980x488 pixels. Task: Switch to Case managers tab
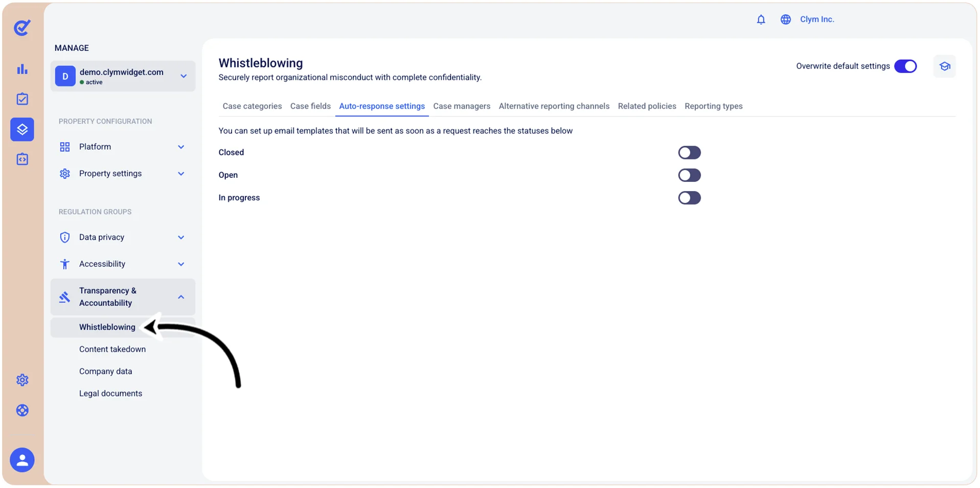pyautogui.click(x=462, y=106)
